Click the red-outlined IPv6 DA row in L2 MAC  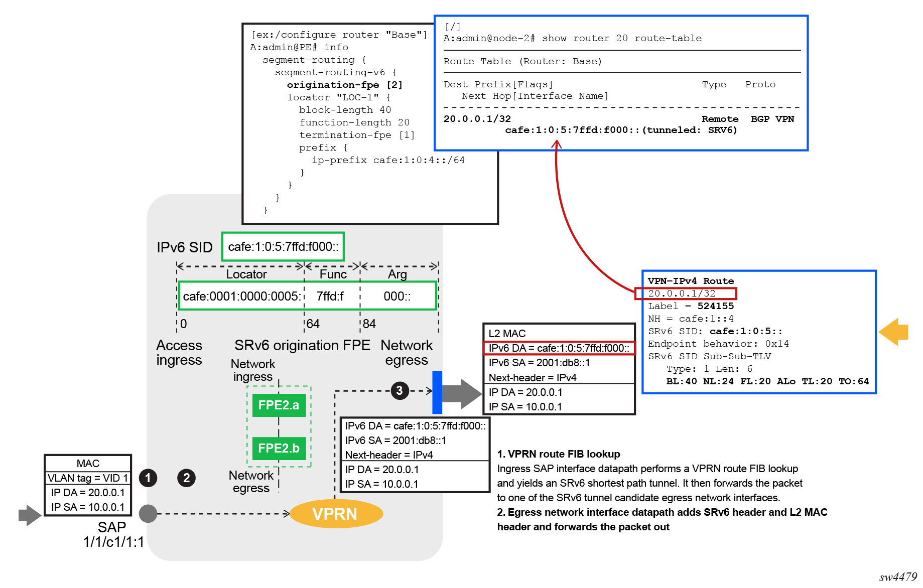(x=559, y=348)
